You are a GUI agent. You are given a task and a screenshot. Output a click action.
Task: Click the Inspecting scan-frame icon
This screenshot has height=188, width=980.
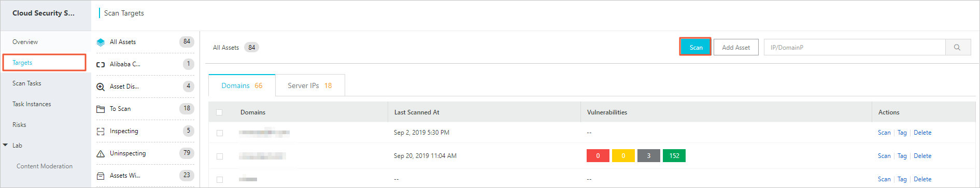pos(101,132)
